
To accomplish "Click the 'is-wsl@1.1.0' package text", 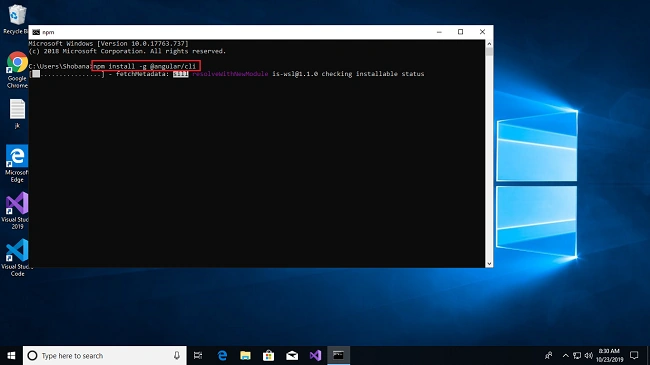I will [295, 74].
